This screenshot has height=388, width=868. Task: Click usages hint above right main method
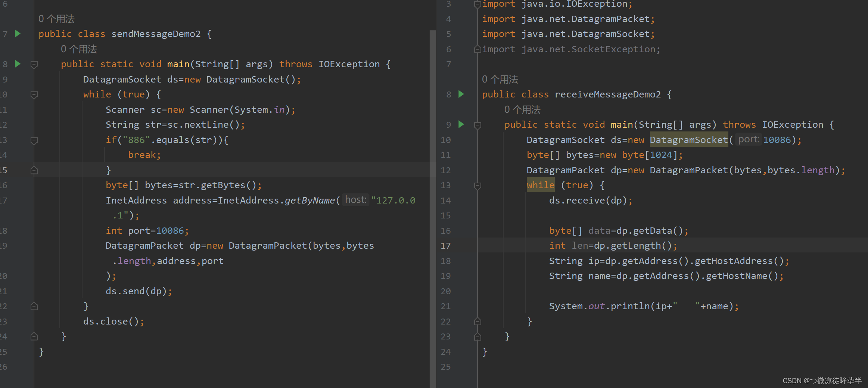coord(522,109)
